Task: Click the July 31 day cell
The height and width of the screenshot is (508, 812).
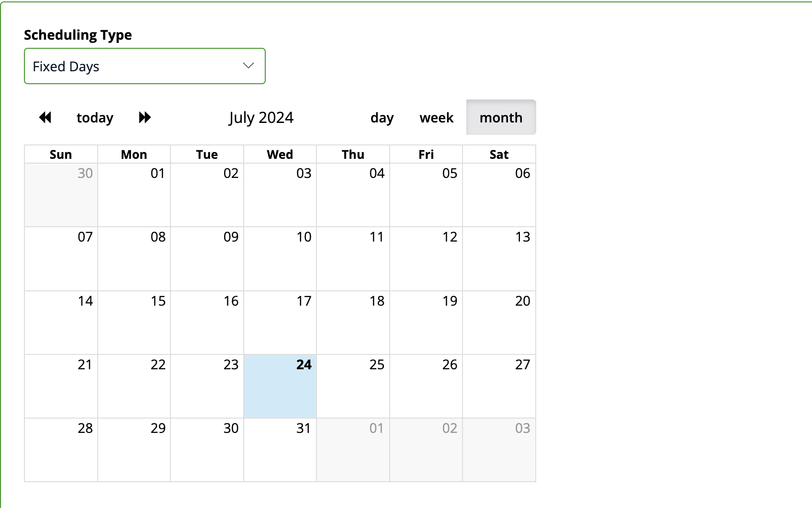Action: point(280,450)
